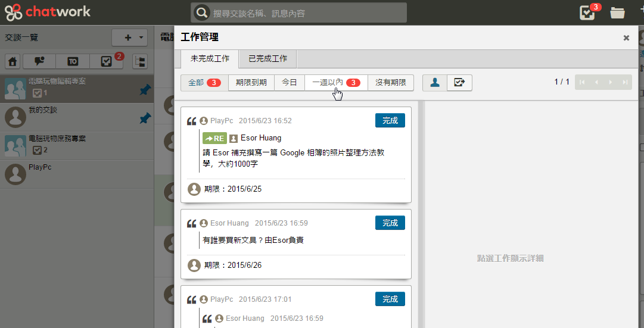Viewport: 644px width, 328px height.
Task: Focus the chat search field
Action: pyautogui.click(x=298, y=13)
